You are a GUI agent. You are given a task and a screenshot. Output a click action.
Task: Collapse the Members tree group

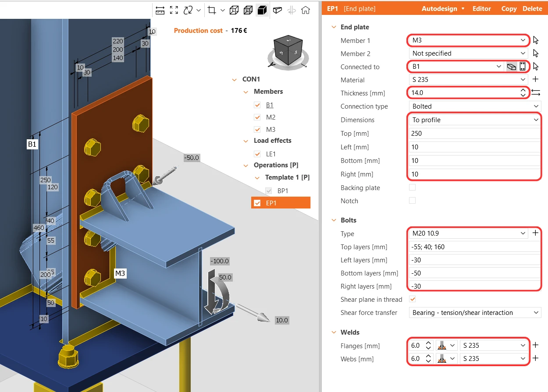(x=246, y=92)
